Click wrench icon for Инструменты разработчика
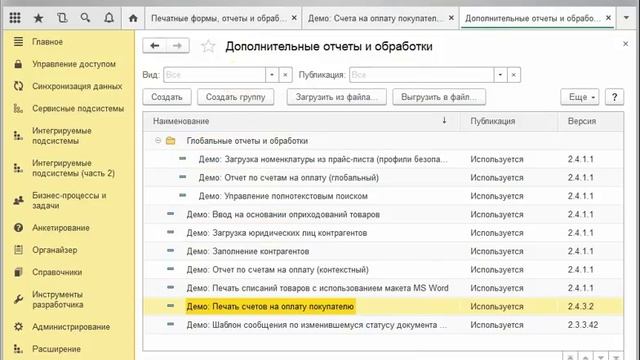 [x=18, y=299]
